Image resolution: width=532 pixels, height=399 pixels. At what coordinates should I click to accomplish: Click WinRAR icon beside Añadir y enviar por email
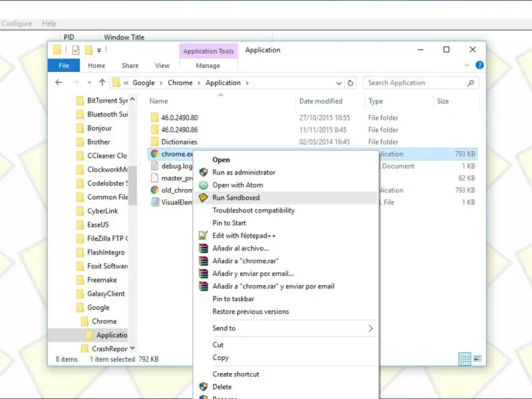click(203, 273)
